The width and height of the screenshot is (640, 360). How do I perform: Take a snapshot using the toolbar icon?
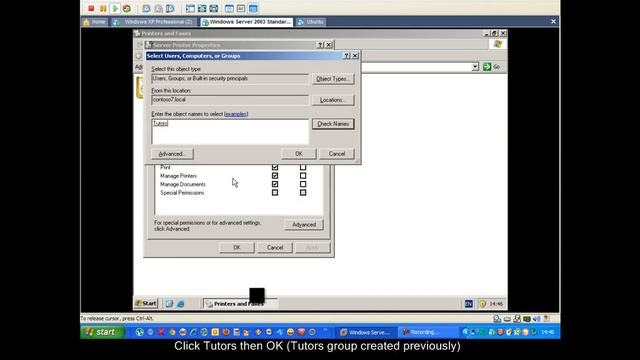[x=146, y=8]
